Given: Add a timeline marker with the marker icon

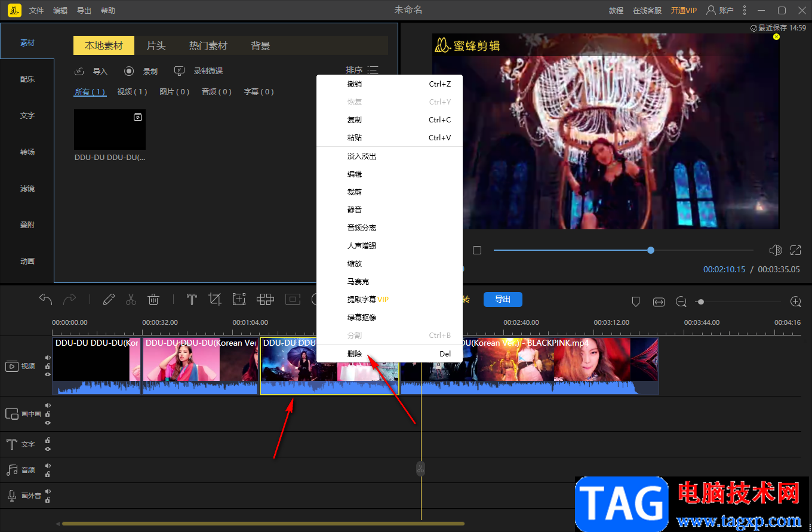Looking at the screenshot, I should click(636, 302).
